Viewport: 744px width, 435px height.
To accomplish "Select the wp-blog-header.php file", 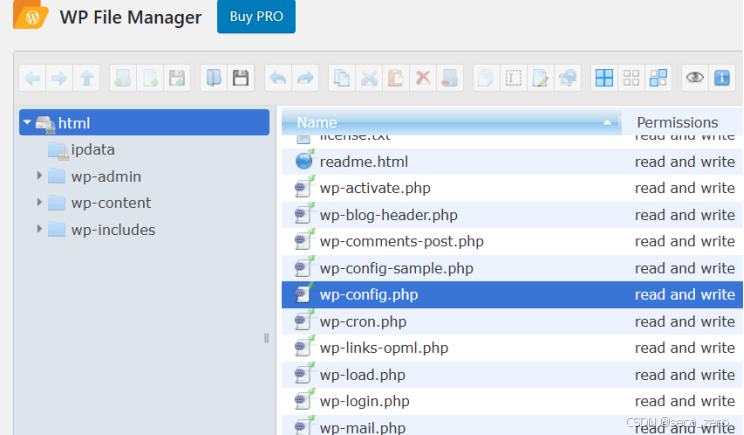I will tap(512, 215).
